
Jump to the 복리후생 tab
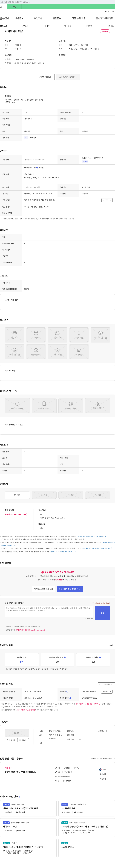click(x=68, y=26)
